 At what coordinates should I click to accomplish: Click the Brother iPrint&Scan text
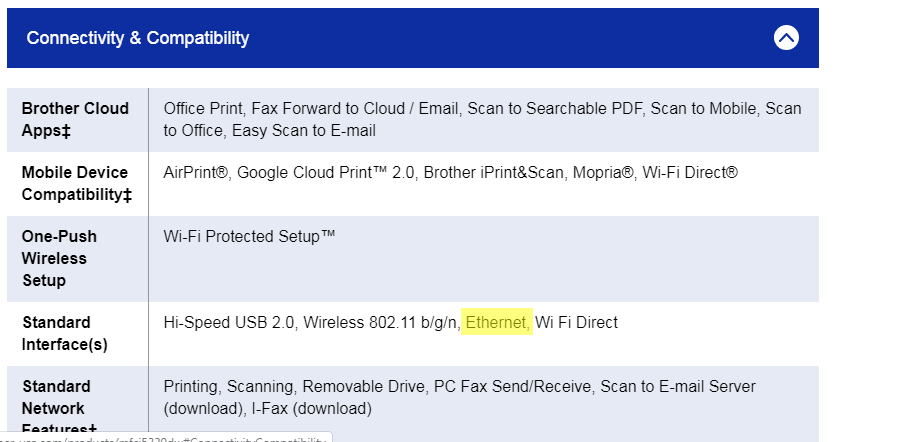(x=493, y=172)
